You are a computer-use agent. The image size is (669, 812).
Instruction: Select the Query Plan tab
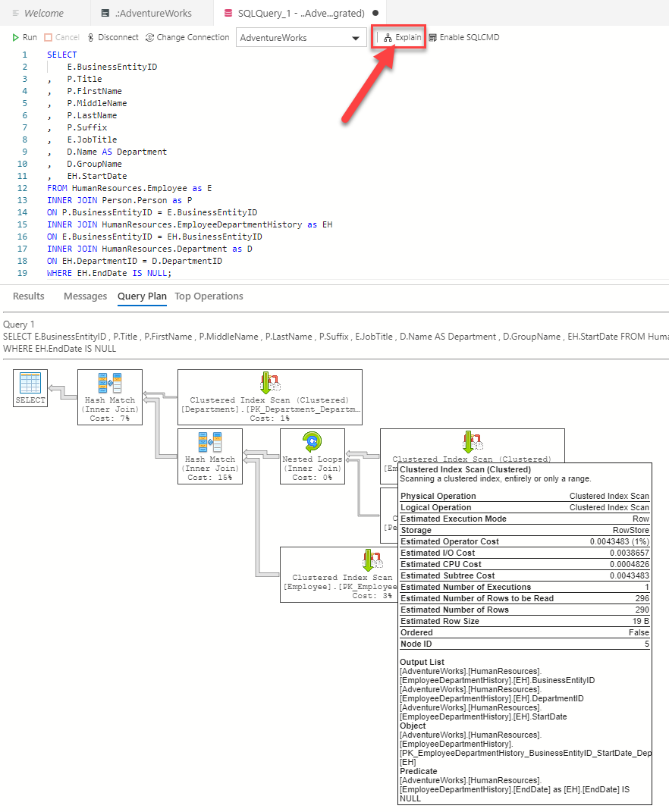click(142, 296)
